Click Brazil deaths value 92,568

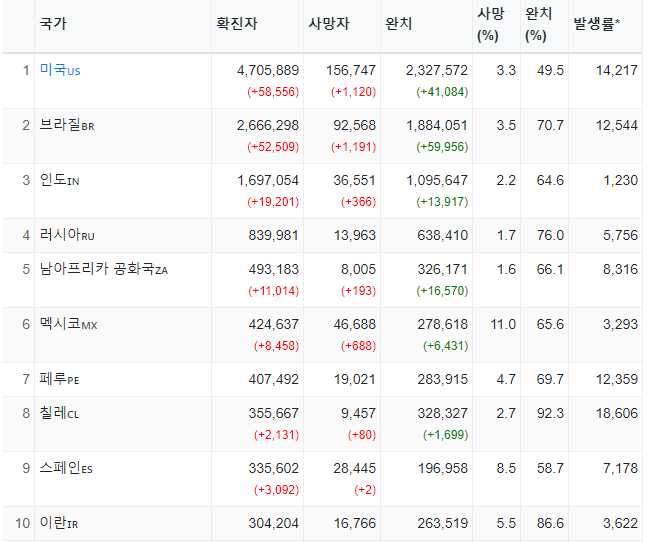click(355, 125)
